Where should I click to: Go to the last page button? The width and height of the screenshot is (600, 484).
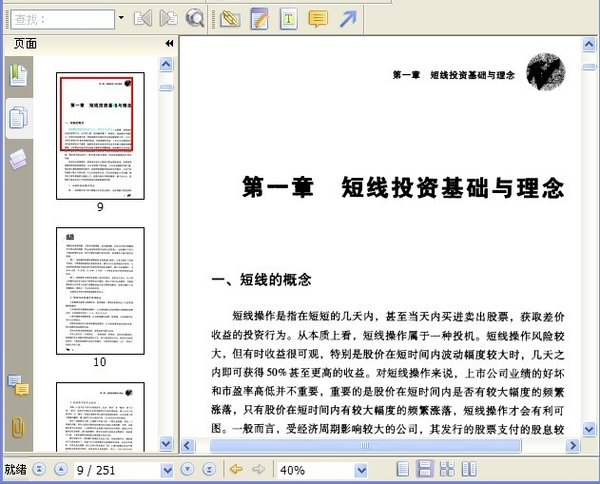209,469
